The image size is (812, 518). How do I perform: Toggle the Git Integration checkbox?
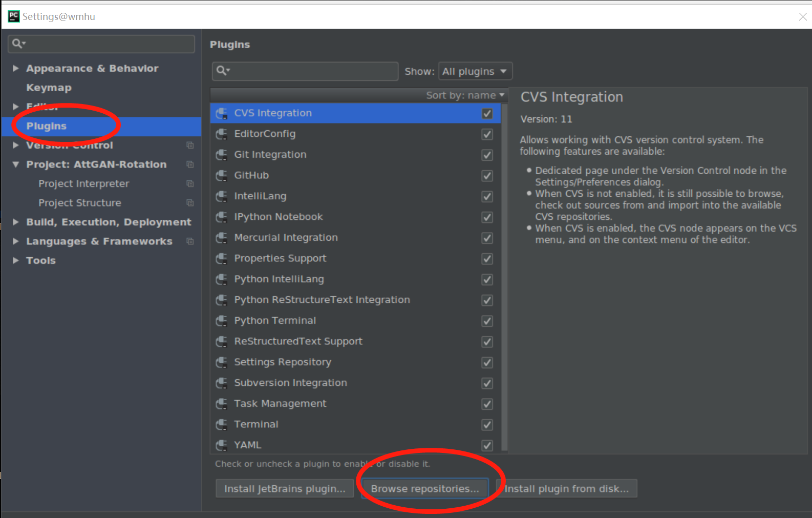(x=487, y=155)
